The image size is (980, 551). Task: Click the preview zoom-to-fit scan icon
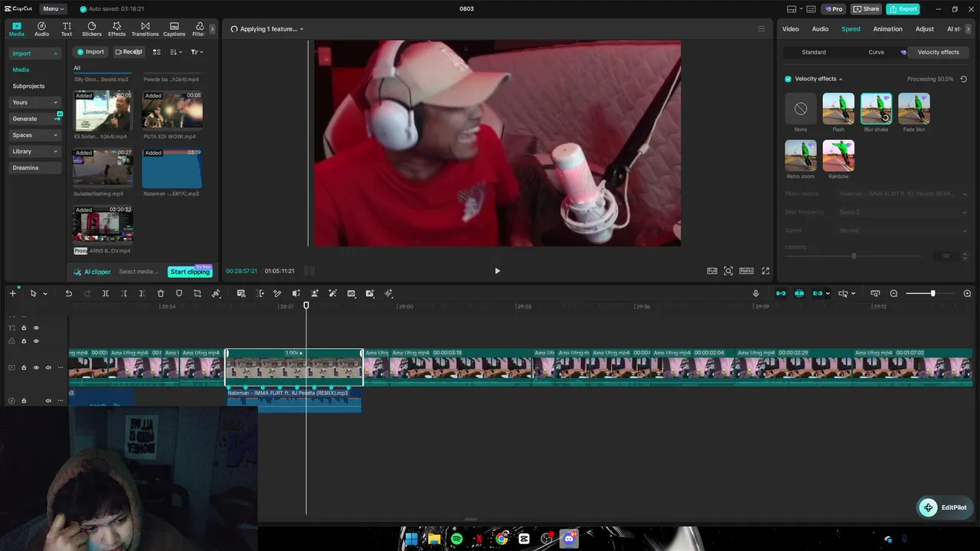[x=728, y=271]
